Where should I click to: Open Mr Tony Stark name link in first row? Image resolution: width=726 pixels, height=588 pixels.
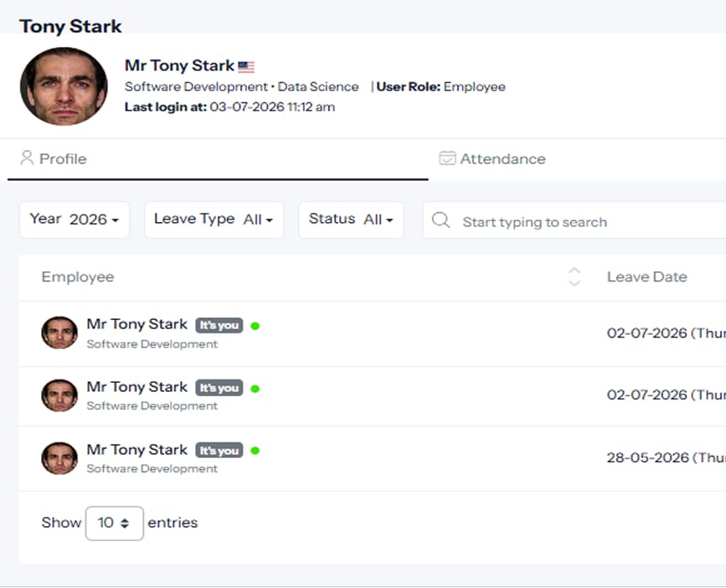137,324
